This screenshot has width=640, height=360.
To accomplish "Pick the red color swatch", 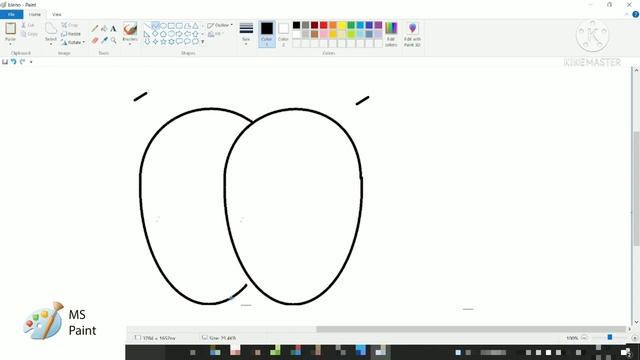I will pos(324,25).
